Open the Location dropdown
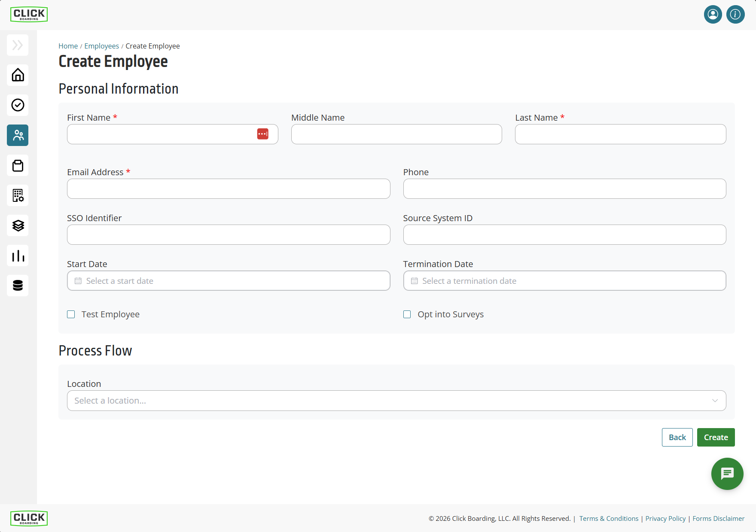Viewport: 756px width, 532px height. coord(396,401)
